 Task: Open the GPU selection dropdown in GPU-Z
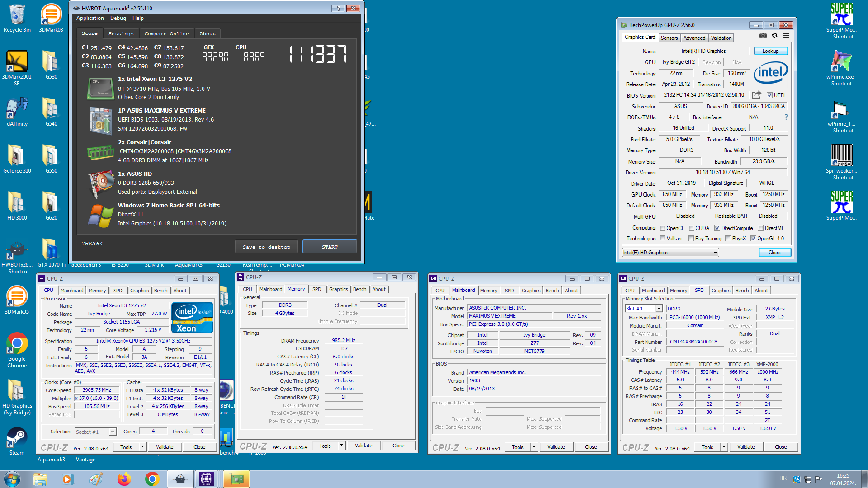pos(670,253)
